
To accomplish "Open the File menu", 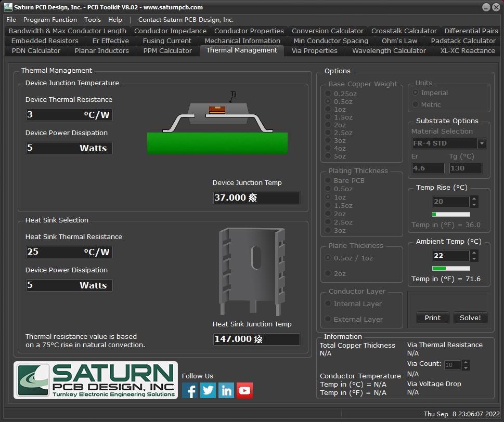I will pos(11,20).
